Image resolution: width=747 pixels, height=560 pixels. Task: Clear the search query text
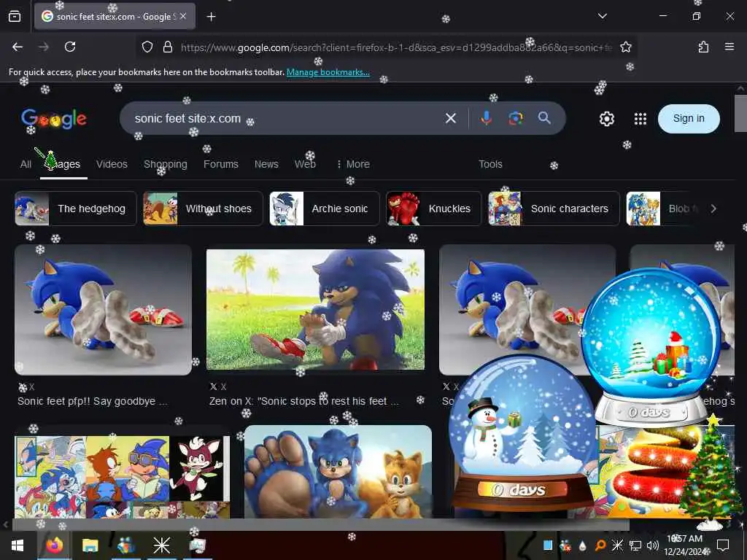[x=451, y=118]
